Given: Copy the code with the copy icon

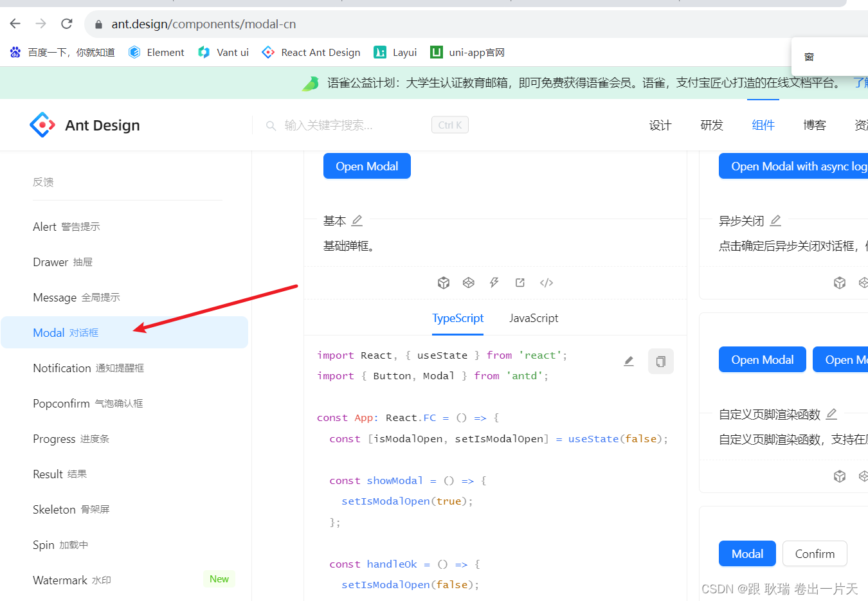Looking at the screenshot, I should (661, 361).
